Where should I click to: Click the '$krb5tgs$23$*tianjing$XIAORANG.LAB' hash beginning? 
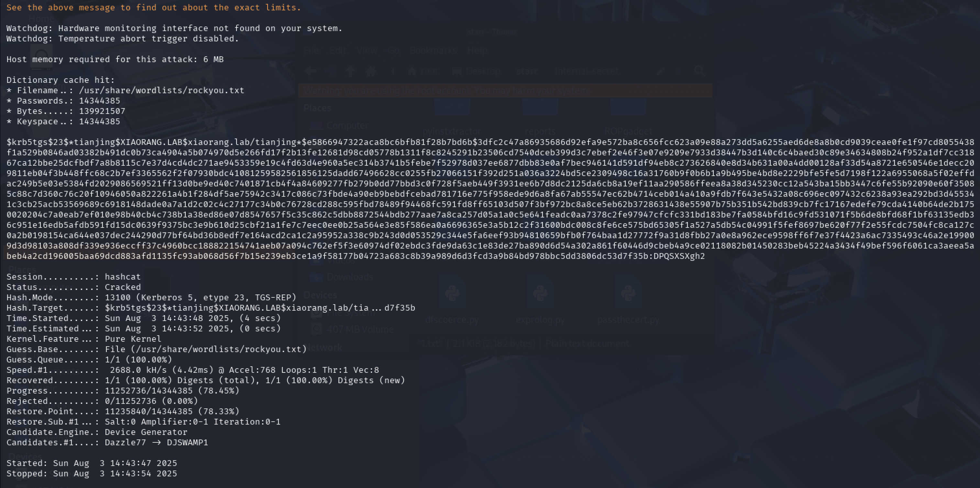click(x=94, y=142)
